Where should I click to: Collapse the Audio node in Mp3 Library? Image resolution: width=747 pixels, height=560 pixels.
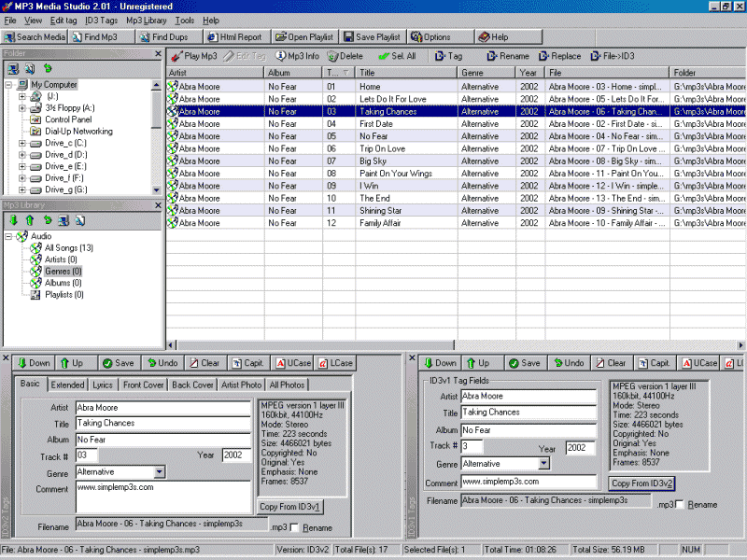[8, 236]
